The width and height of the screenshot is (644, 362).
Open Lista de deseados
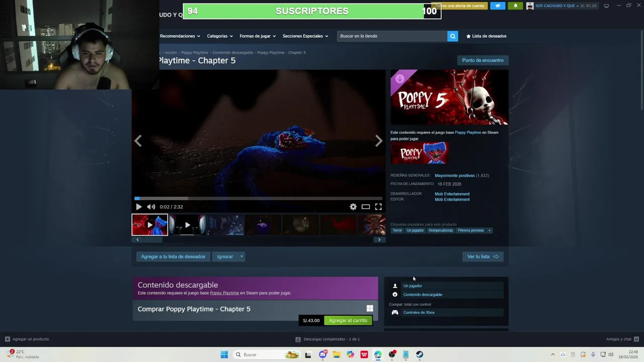tap(487, 36)
